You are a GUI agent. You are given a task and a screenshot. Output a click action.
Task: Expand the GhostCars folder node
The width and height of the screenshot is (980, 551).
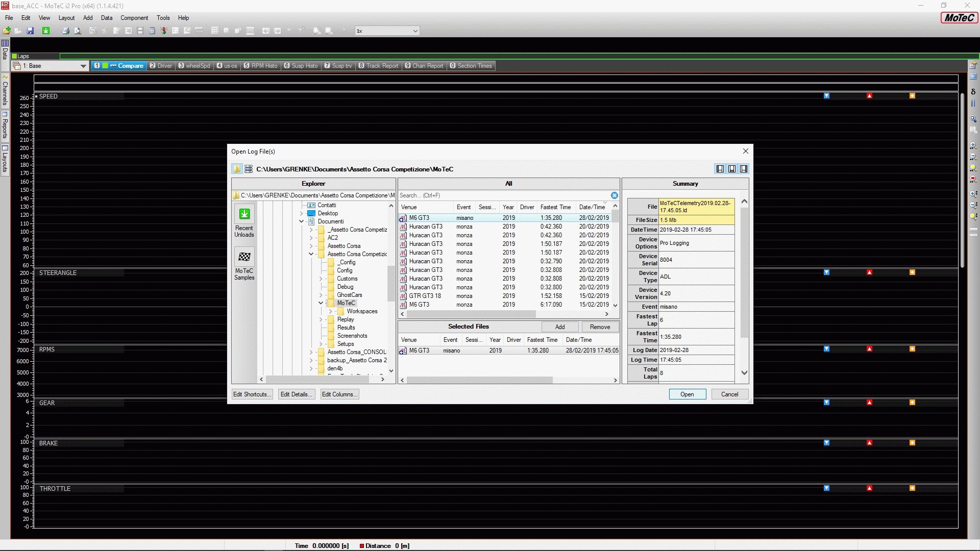point(321,295)
